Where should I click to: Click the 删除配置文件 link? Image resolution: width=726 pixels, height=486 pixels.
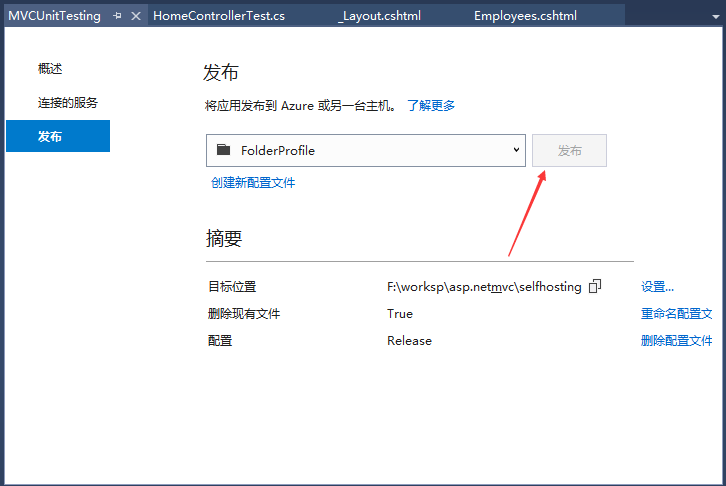[676, 340]
